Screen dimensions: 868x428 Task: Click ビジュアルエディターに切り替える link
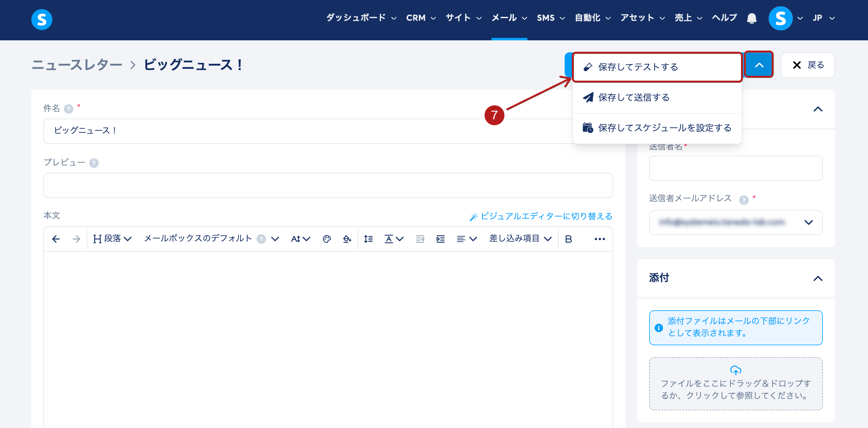pos(541,216)
